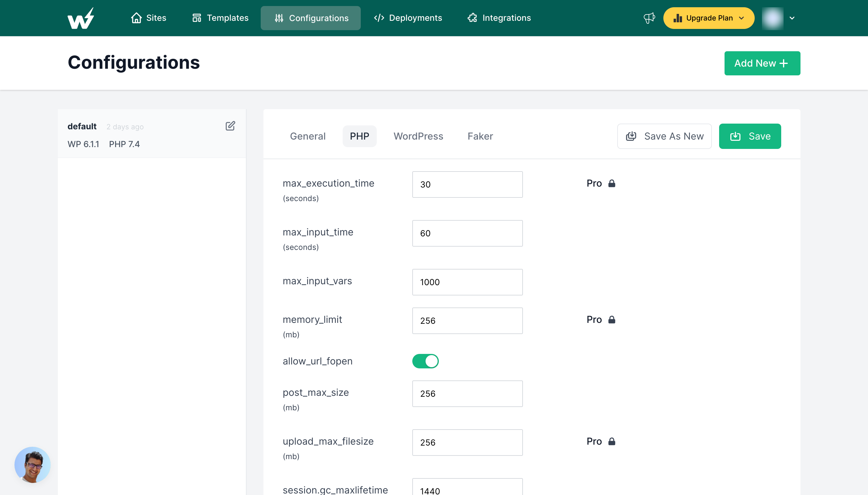This screenshot has height=495, width=868.
Task: Open the Integrations navigation item
Action: tap(499, 18)
